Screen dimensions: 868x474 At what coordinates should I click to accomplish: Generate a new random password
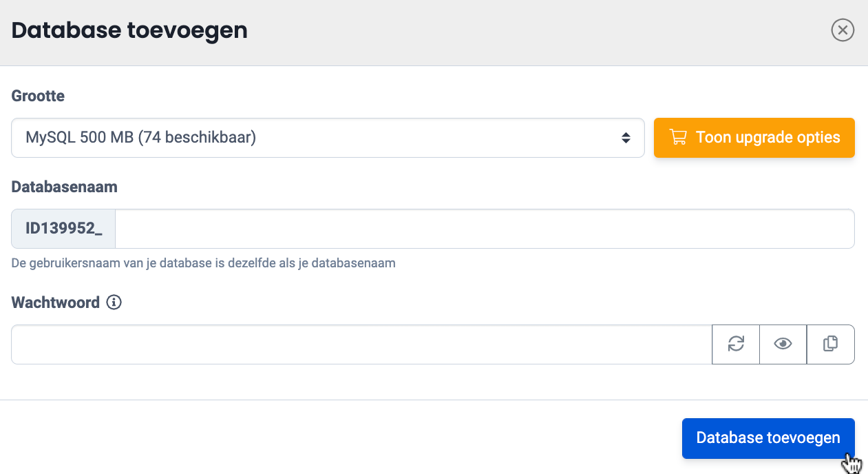[736, 344]
